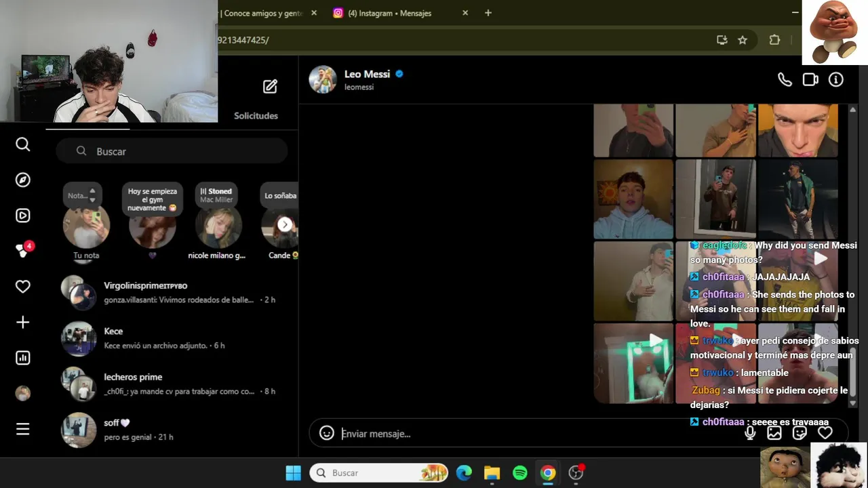868x488 pixels.
Task: Open the close-up face photo
Action: pyautogui.click(x=797, y=130)
